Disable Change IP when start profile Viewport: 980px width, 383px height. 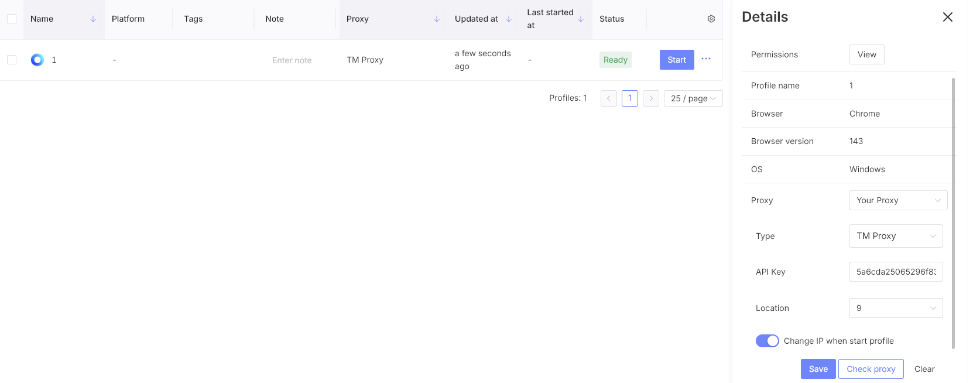click(x=767, y=341)
